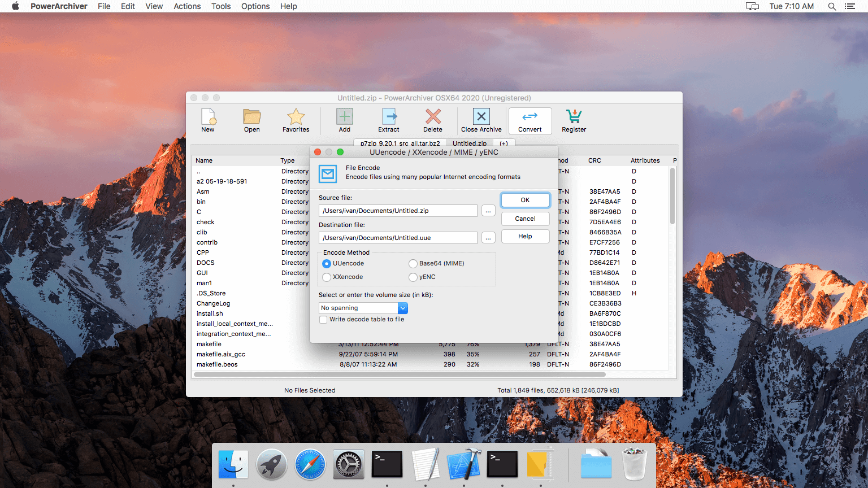Open the Edit menu
Screen dimensions: 868x488
coord(128,6)
